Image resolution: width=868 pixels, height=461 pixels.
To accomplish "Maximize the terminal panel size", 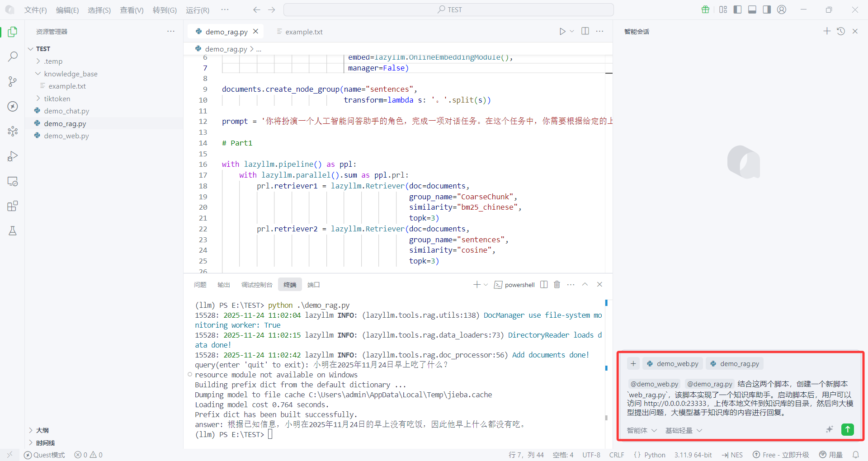I will point(585,284).
